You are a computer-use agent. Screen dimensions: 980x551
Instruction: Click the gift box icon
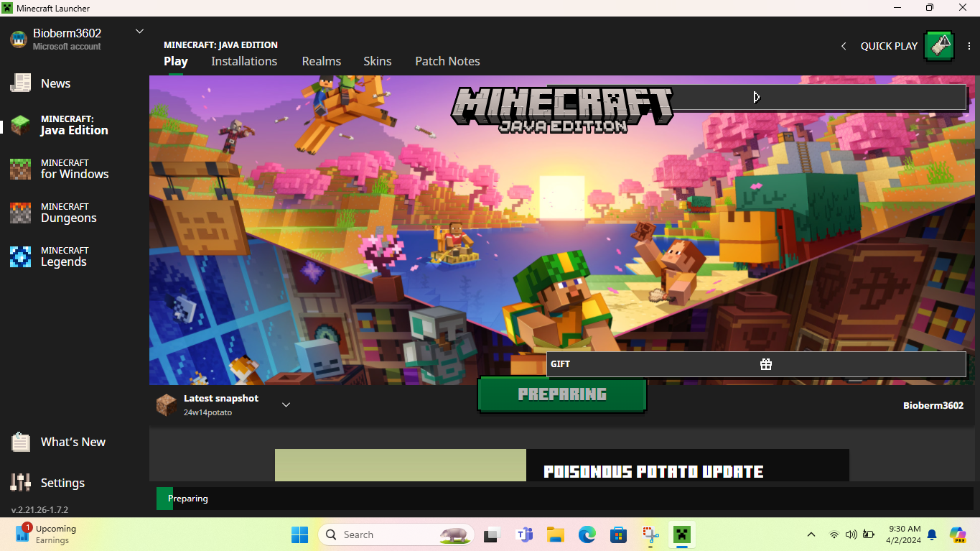pos(766,364)
